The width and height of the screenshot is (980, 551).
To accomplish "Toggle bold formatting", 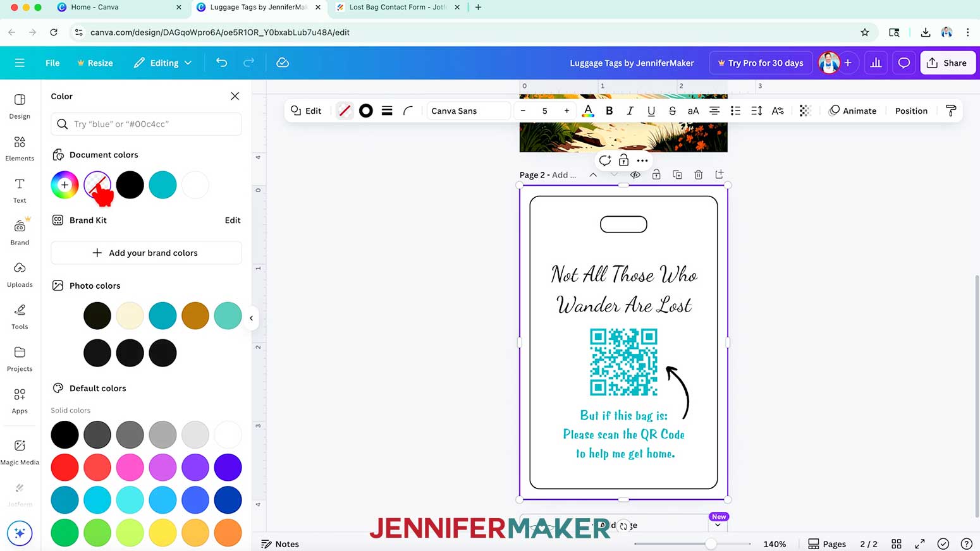I will (609, 111).
